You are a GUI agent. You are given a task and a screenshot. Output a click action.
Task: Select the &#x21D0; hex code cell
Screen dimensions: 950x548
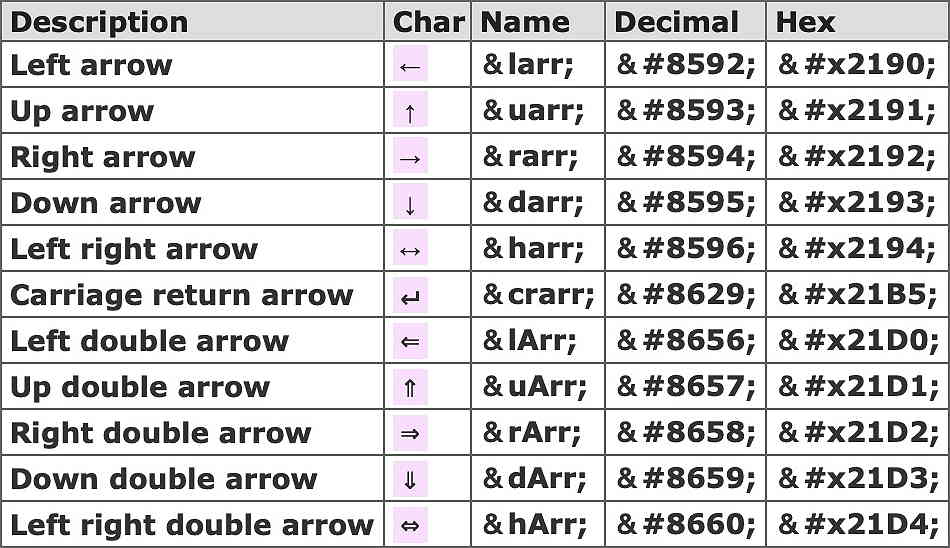858,342
